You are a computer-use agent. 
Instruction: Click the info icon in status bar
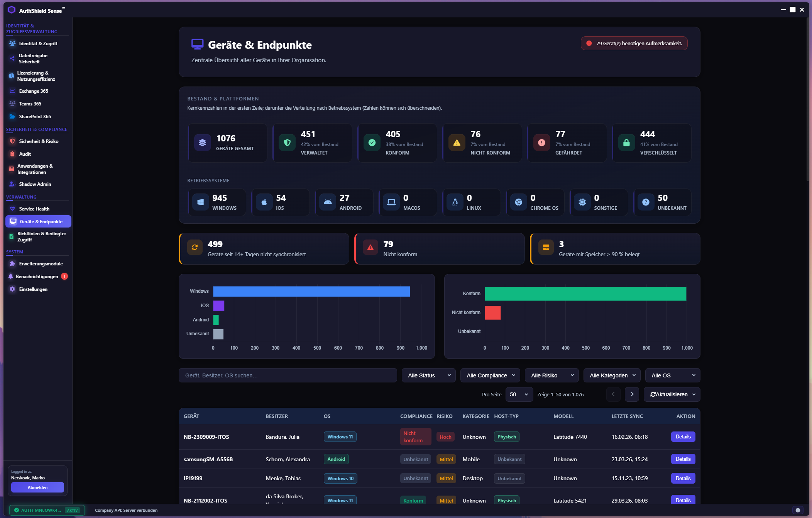click(x=798, y=510)
